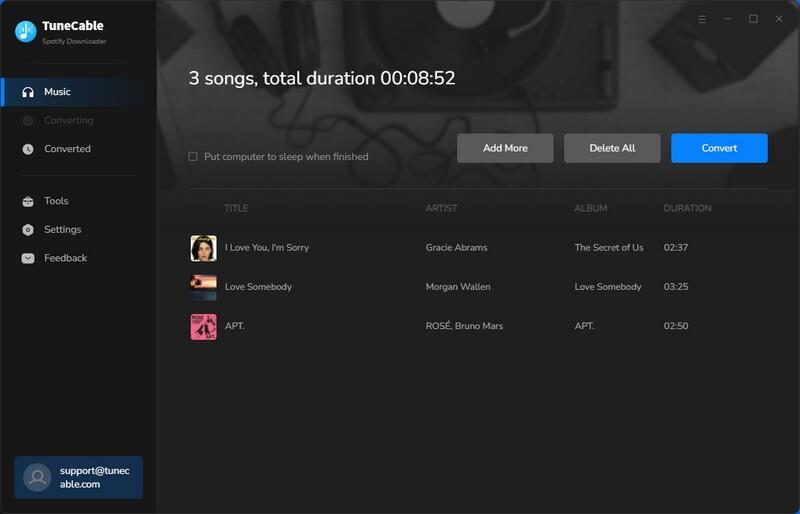Screen dimensions: 800x514
Task: Click the Settings hexagon icon
Action: click(x=28, y=230)
